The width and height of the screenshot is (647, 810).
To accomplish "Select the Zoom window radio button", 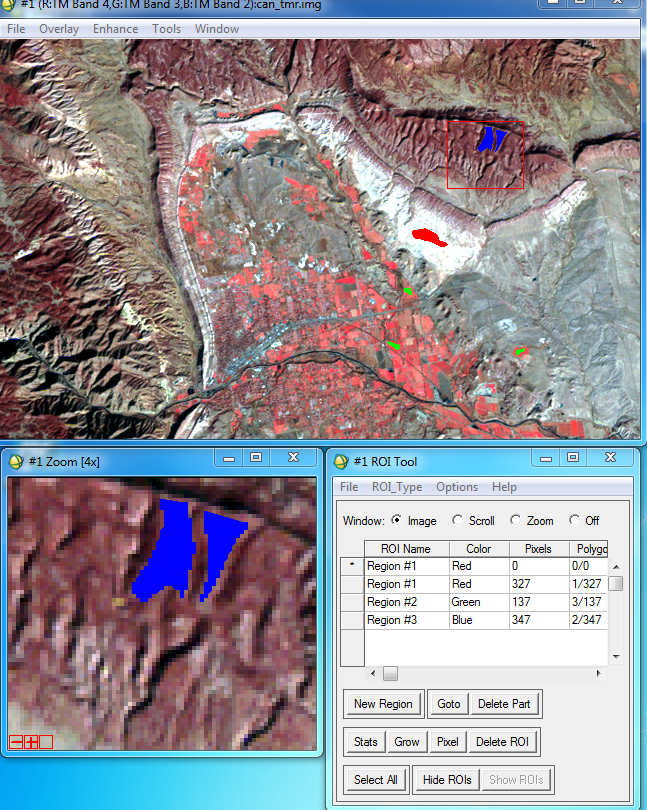I will [x=515, y=520].
